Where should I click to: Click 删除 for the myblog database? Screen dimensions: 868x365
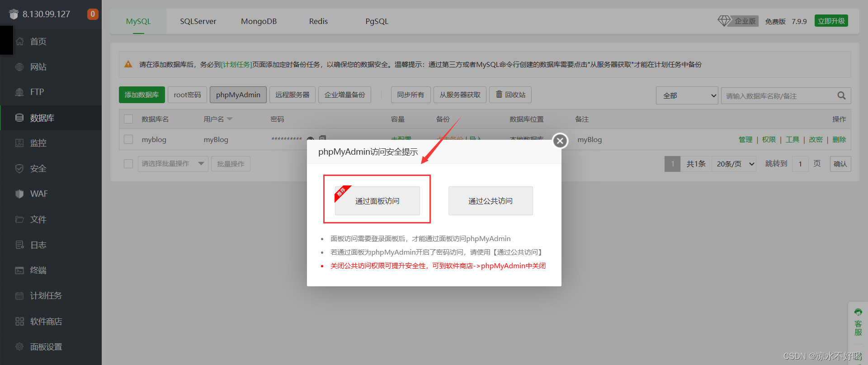pyautogui.click(x=839, y=139)
